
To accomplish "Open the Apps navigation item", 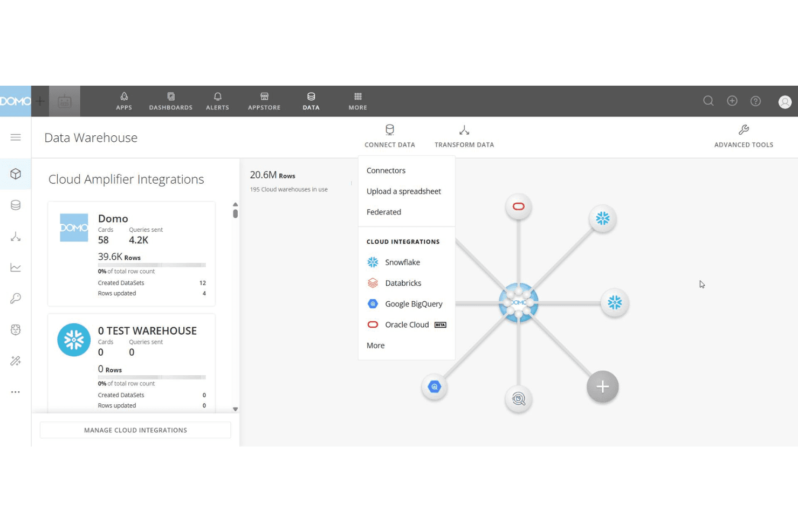I will pos(124,101).
